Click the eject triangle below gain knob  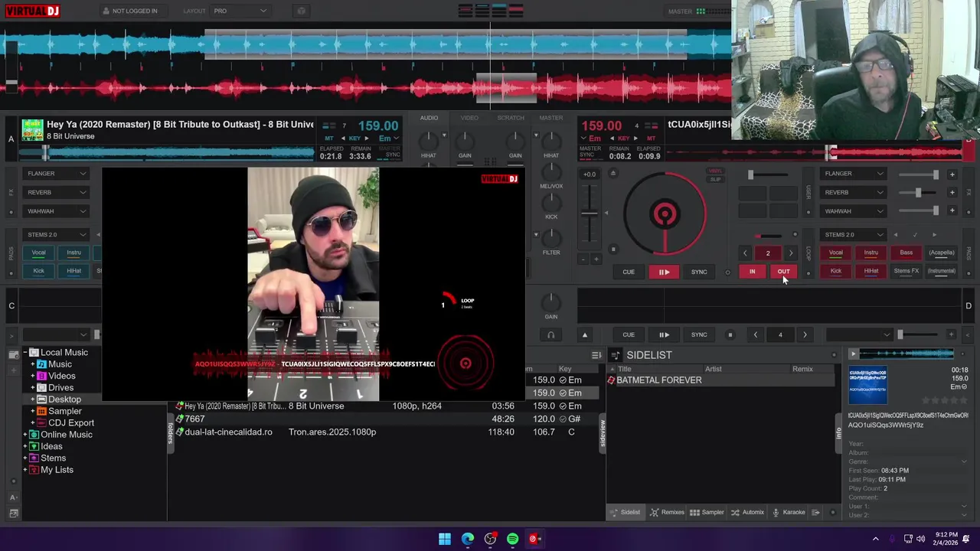[585, 334]
